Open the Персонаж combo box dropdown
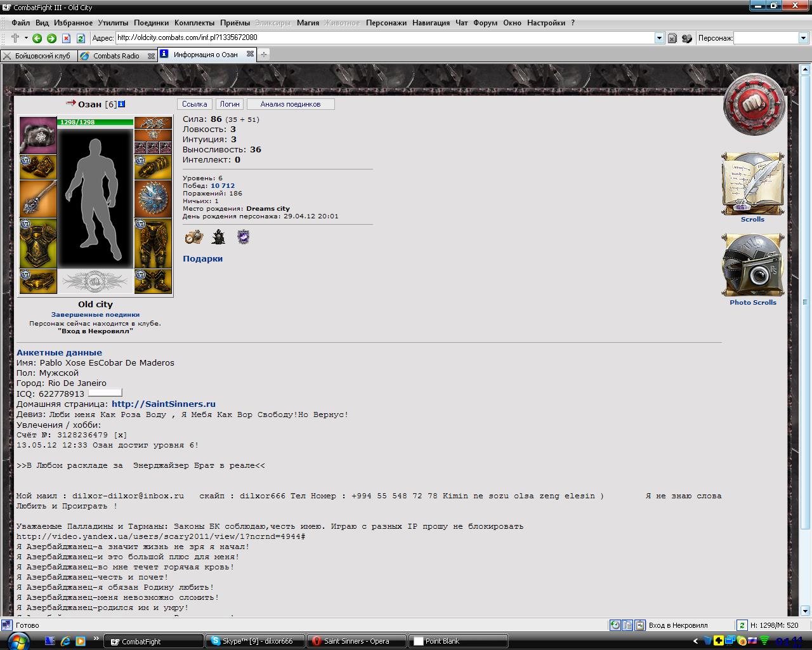812x650 pixels. 804,38
